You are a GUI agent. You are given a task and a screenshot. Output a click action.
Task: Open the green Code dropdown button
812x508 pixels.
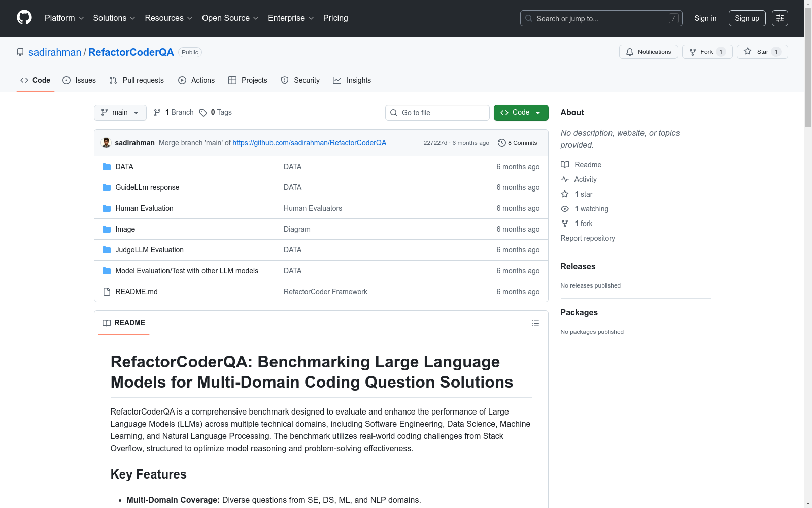coord(521,113)
